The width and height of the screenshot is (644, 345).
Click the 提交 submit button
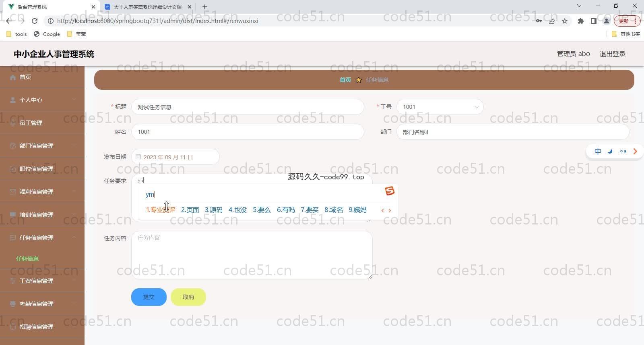click(149, 297)
